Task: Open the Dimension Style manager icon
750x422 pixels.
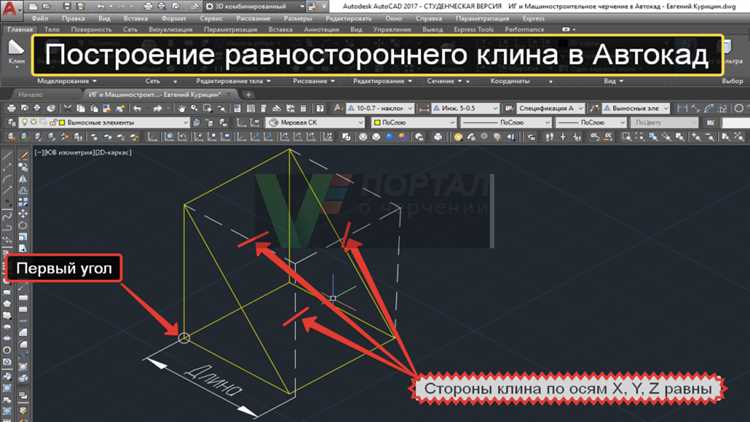Action: (423, 109)
